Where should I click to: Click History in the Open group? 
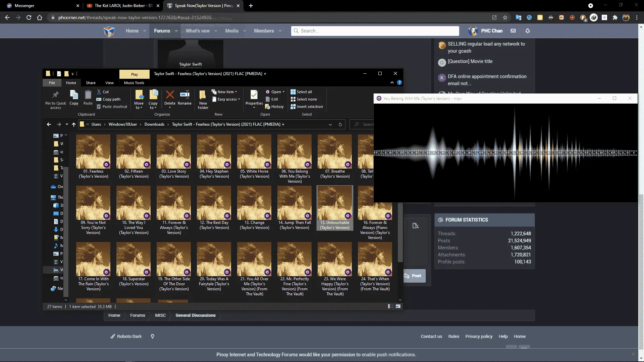(274, 107)
